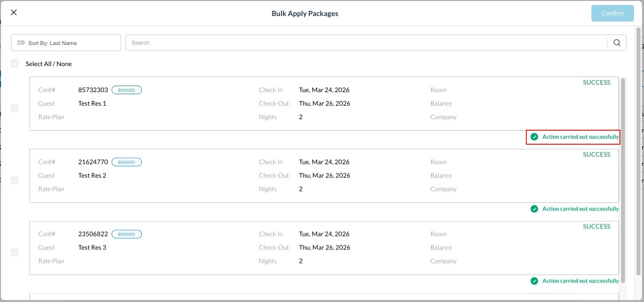This screenshot has height=302, width=644.
Task: Click 'Action carried out successfully' under Test Res 2
Action: [x=580, y=209]
